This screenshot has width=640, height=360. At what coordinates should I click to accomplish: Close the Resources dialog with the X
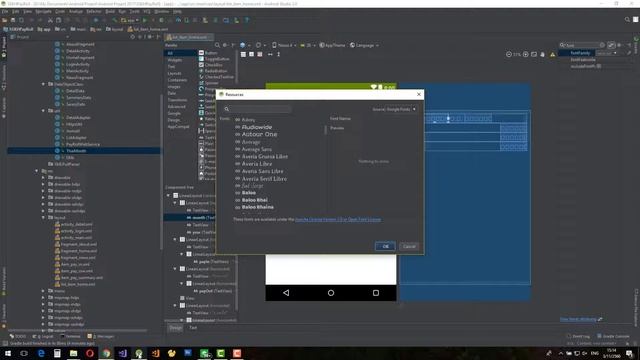click(419, 94)
